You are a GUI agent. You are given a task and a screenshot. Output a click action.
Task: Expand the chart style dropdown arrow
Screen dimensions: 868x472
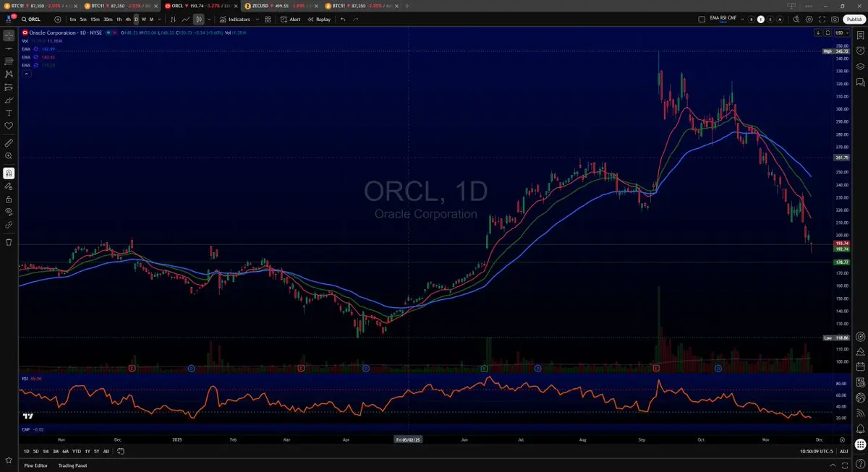click(210, 20)
